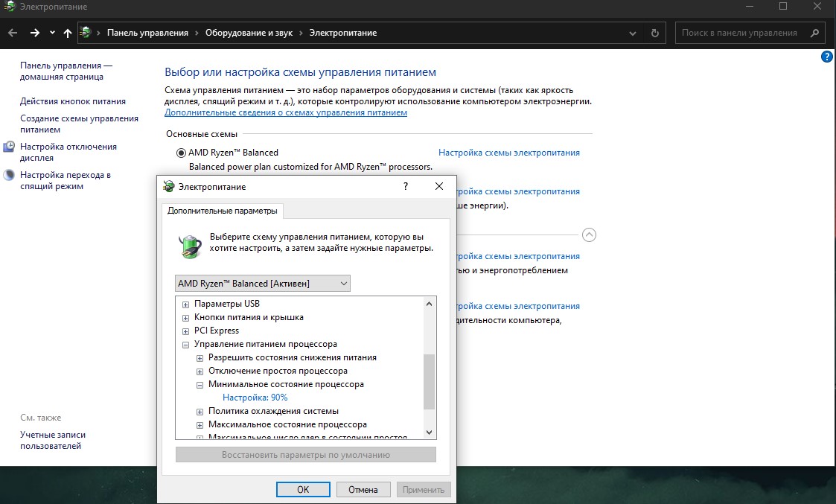Select 'Параметры USB' tree label
The width and height of the screenshot is (836, 504).
[226, 304]
